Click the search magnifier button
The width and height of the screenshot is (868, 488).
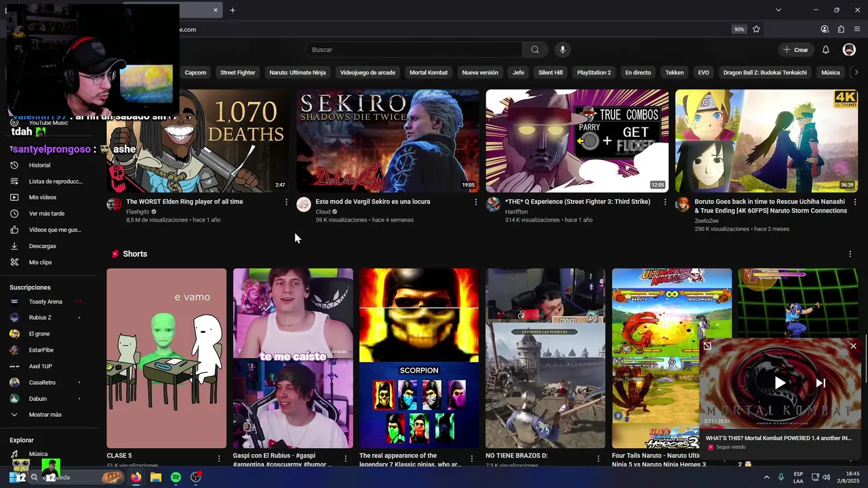coord(535,49)
